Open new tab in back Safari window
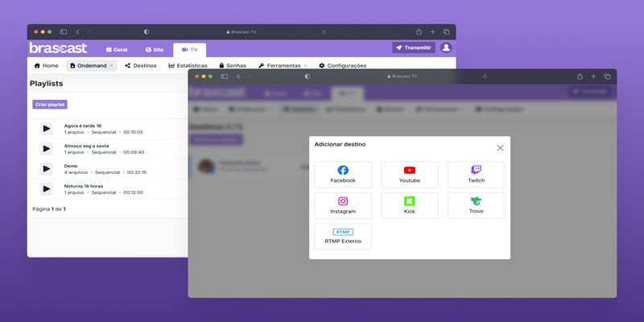The width and height of the screenshot is (644, 322). (432, 31)
